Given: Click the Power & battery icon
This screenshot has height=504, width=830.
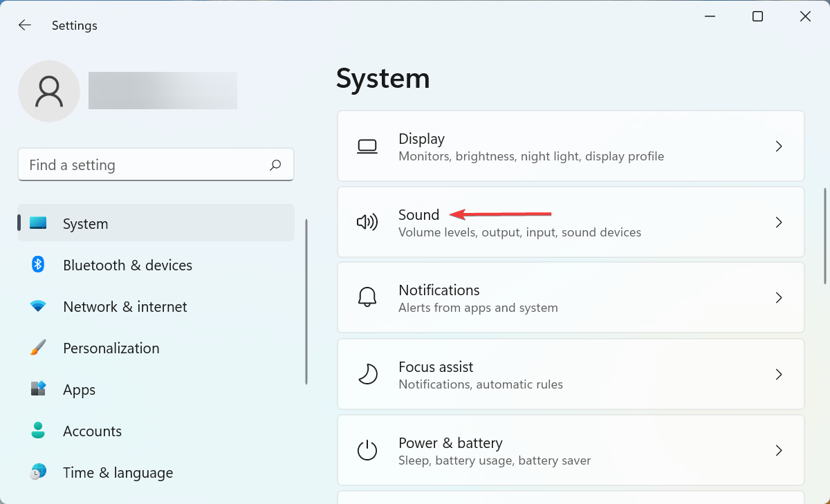Looking at the screenshot, I should point(367,451).
